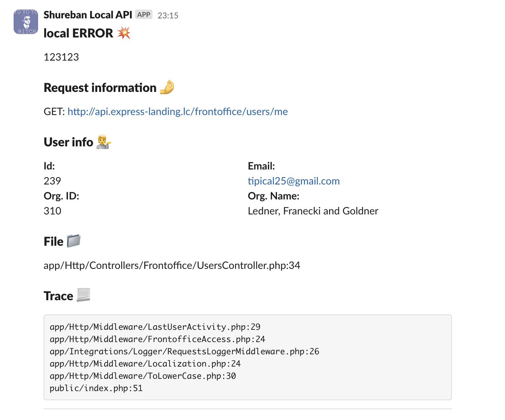
Task: Click the ToLowerCase.php:30 trace line
Action: [143, 376]
